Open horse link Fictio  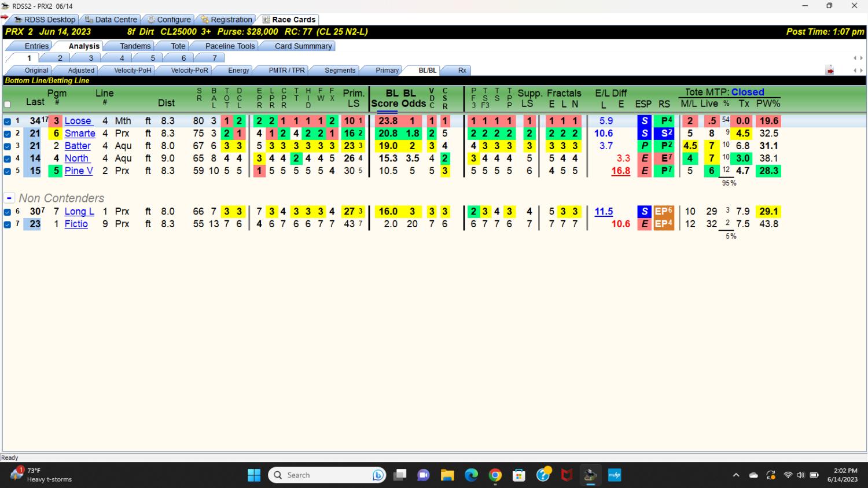pos(76,224)
